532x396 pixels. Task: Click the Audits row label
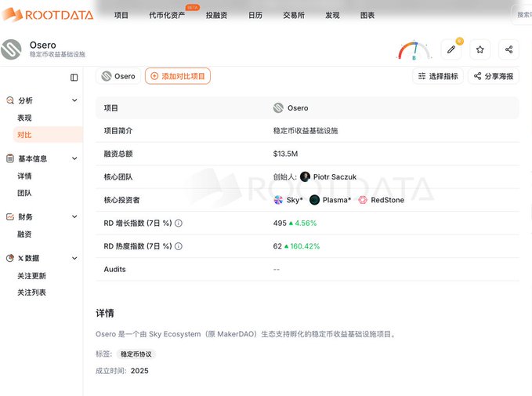pyautogui.click(x=114, y=269)
